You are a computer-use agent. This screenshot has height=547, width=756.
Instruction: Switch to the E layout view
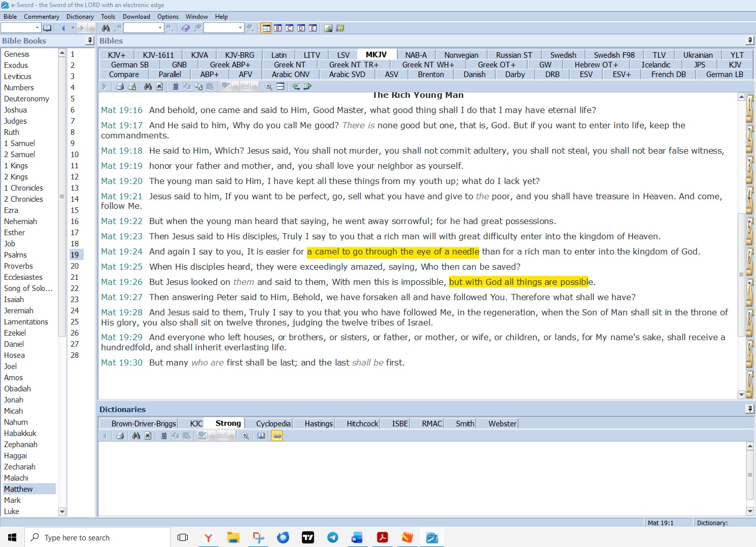pyautogui.click(x=313, y=28)
